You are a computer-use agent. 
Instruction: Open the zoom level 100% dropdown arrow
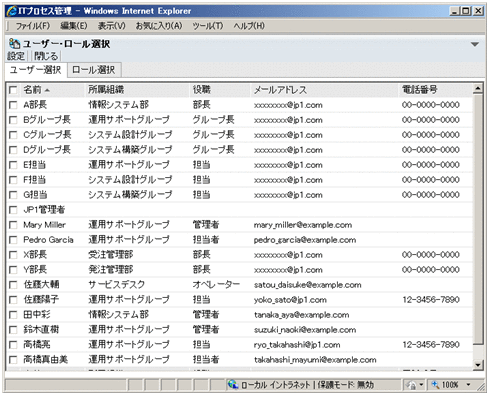[x=468, y=385]
